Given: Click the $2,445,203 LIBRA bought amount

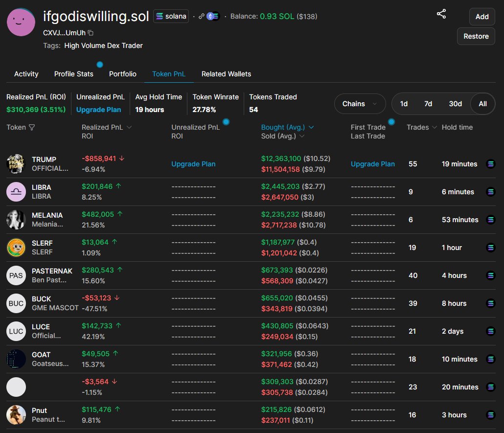Looking at the screenshot, I should (x=280, y=186).
